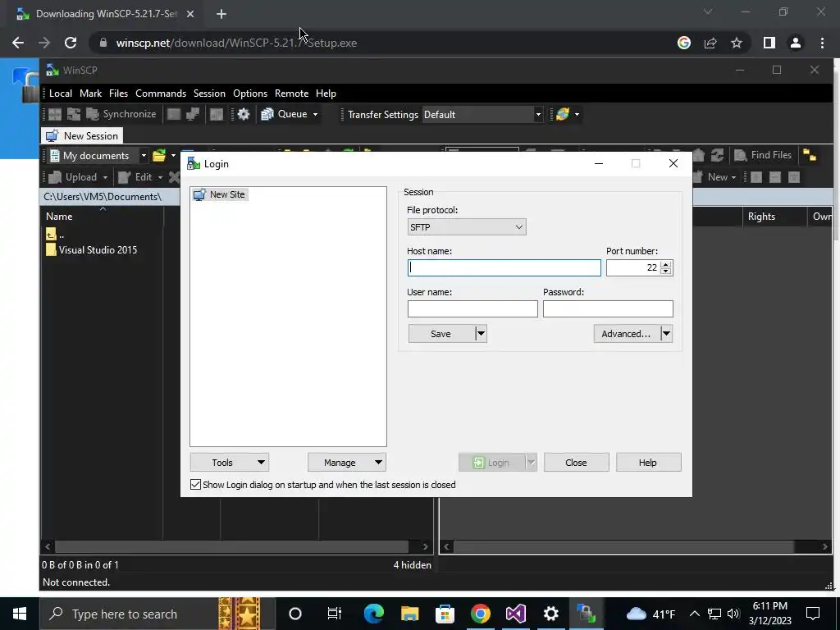Click the Password input field
The width and height of the screenshot is (840, 630).
tap(608, 308)
